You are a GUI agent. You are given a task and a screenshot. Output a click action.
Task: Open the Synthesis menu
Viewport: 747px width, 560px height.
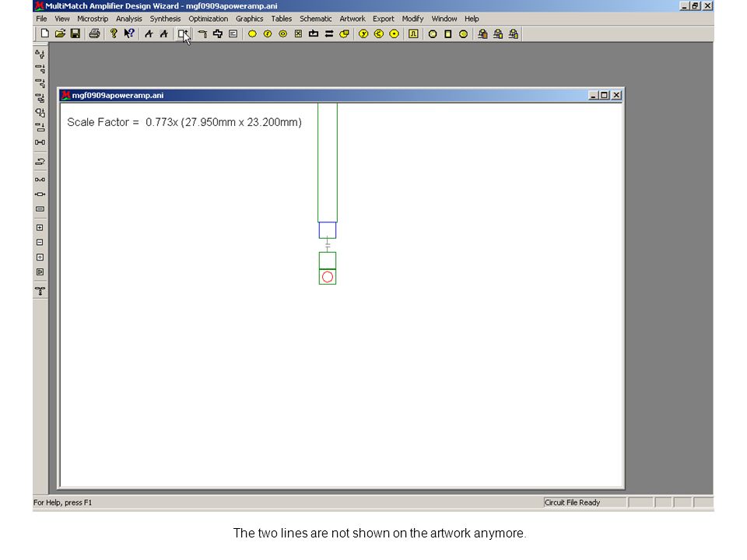[x=165, y=19]
